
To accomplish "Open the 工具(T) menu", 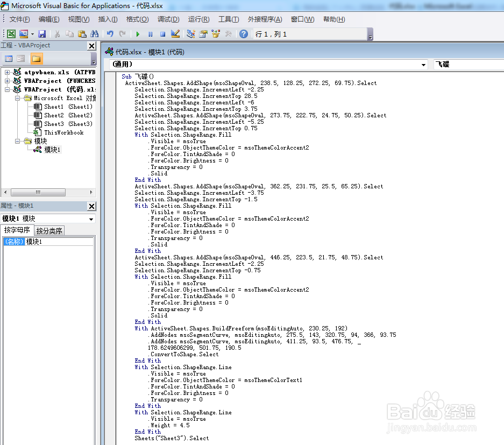I will tap(229, 19).
